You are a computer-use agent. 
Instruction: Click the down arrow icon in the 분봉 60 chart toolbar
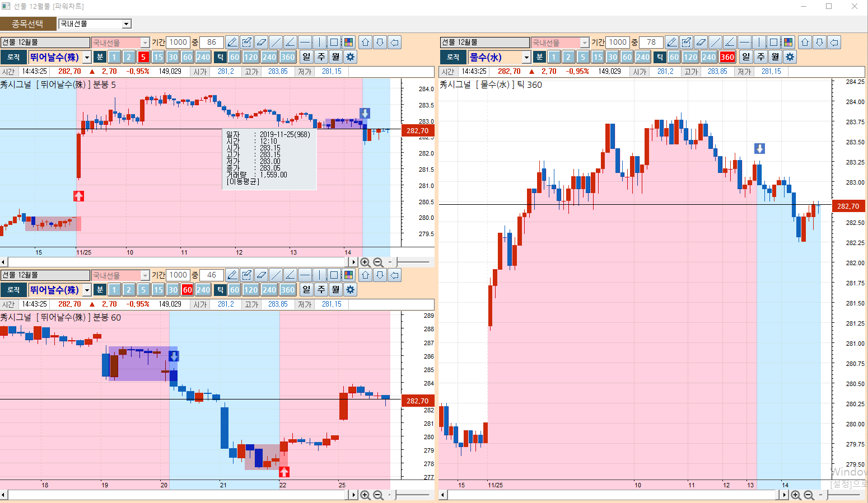[380, 275]
